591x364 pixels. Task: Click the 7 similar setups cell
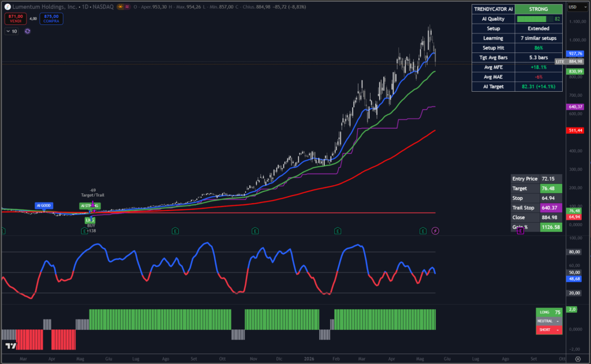pyautogui.click(x=538, y=38)
